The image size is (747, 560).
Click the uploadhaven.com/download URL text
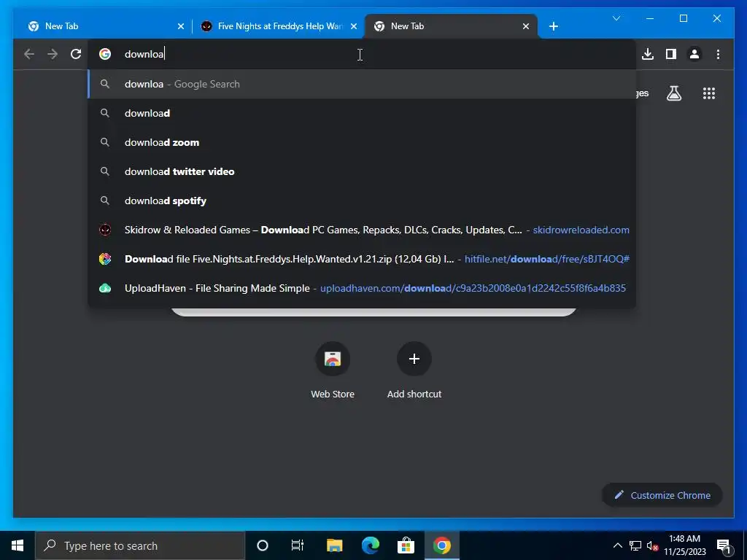tap(473, 288)
